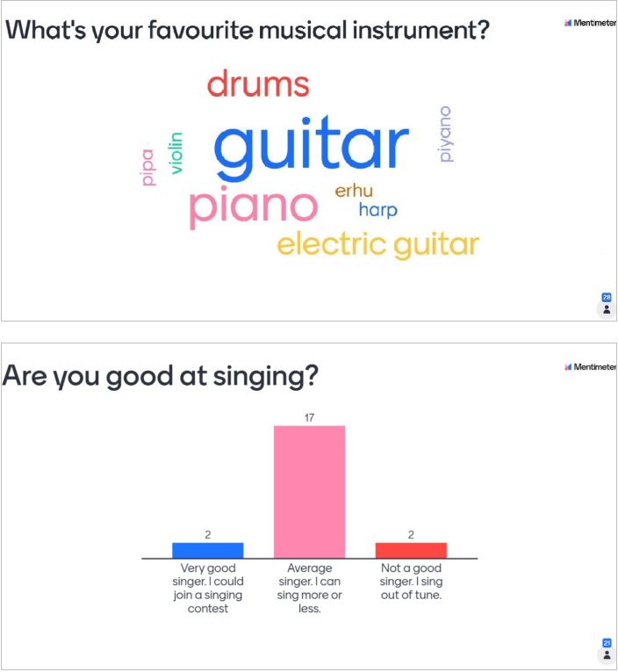
Task: Click the "Average singer" option label
Action: click(309, 589)
